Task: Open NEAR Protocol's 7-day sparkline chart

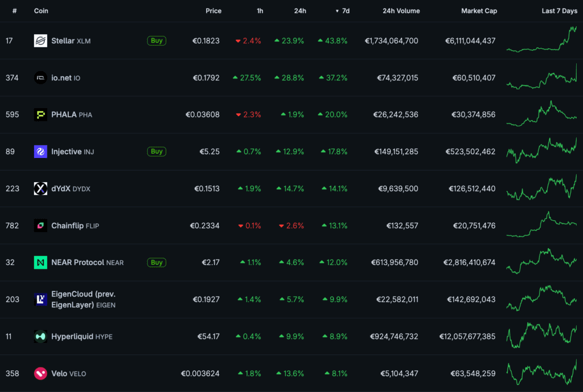Action: tap(542, 261)
